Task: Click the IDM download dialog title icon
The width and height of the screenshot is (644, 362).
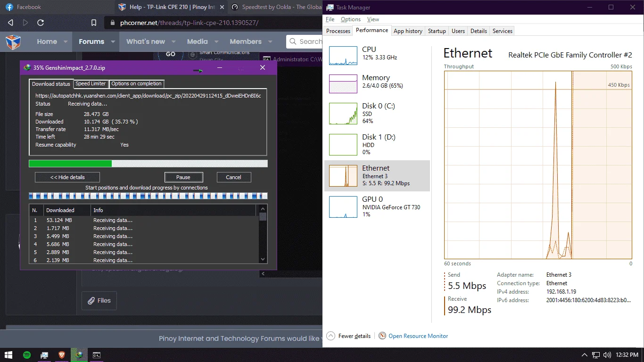Action: pyautogui.click(x=27, y=67)
